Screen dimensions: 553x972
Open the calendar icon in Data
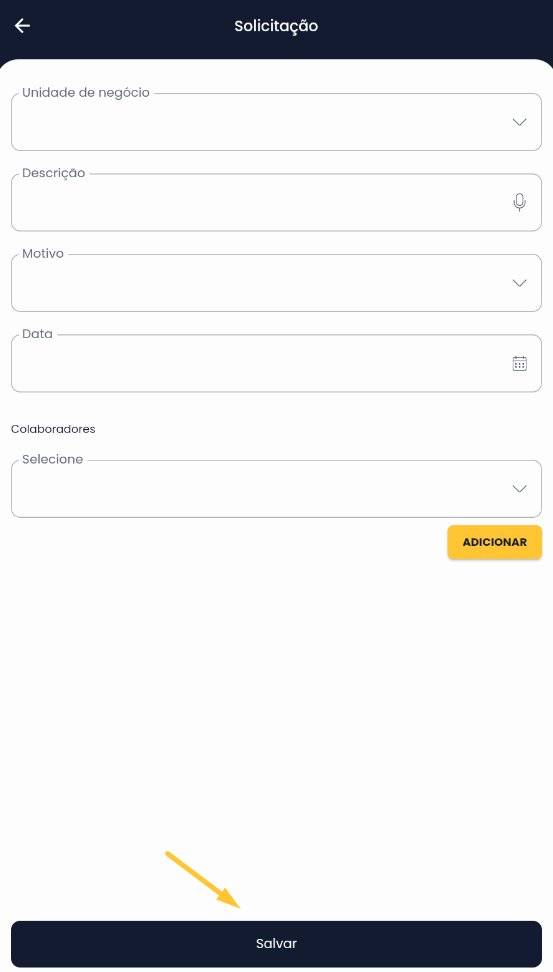point(520,363)
